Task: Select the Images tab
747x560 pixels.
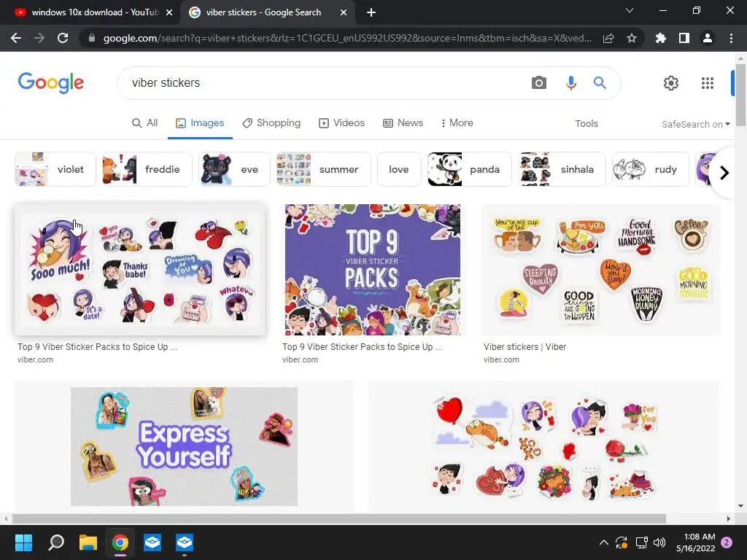Action: coord(200,122)
